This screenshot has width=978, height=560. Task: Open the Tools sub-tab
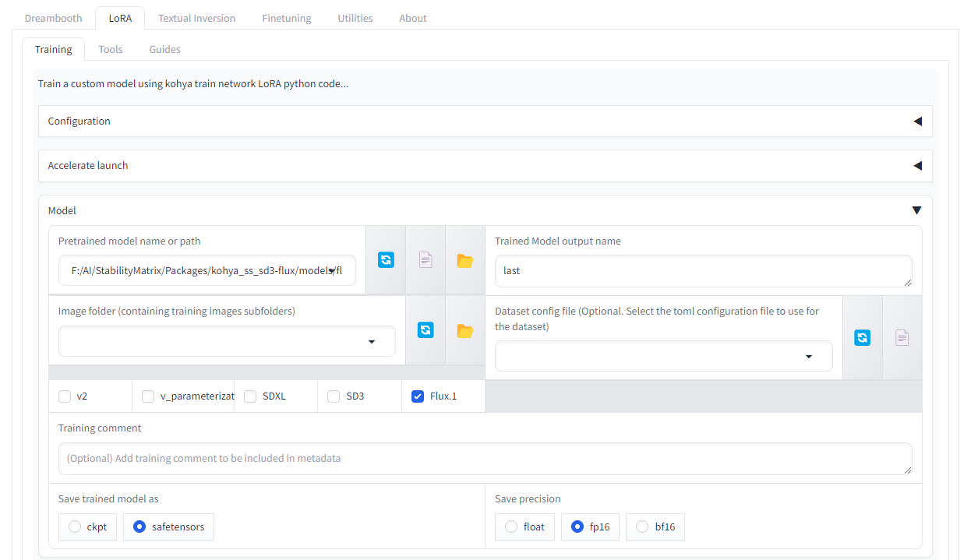click(111, 49)
